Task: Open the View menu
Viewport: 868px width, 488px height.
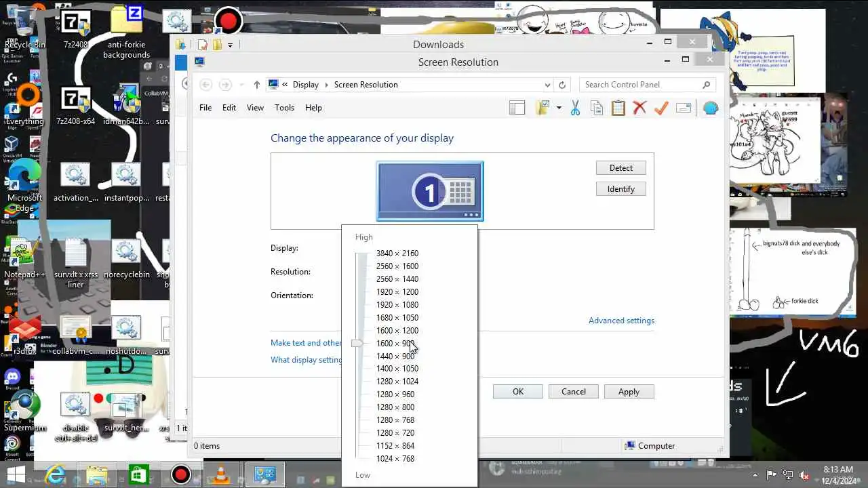Action: (255, 108)
